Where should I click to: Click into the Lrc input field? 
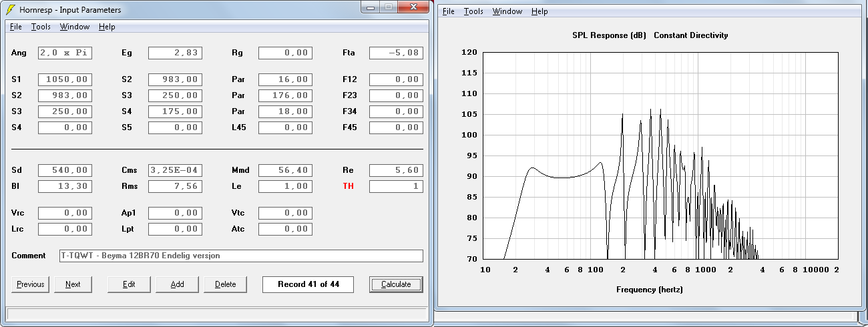pos(65,229)
